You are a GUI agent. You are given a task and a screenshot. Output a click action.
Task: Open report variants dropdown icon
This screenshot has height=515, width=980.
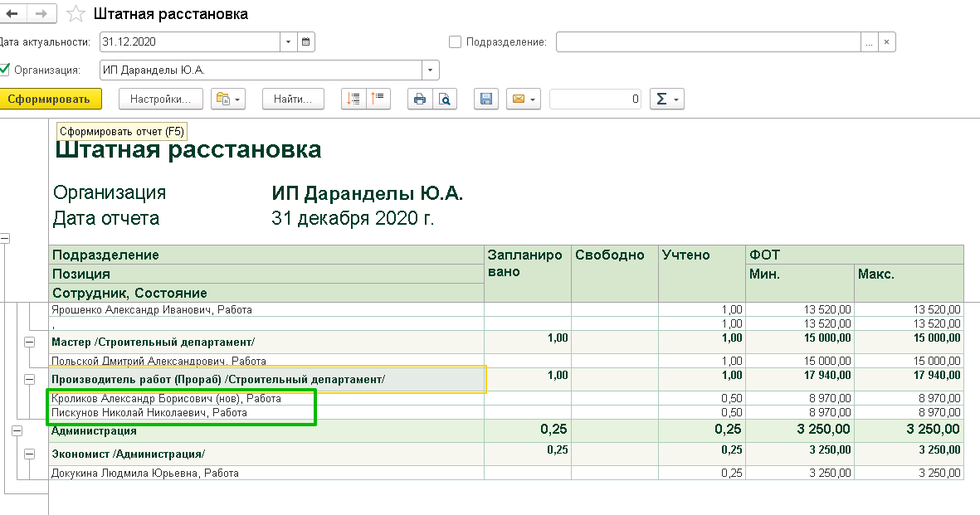(228, 99)
